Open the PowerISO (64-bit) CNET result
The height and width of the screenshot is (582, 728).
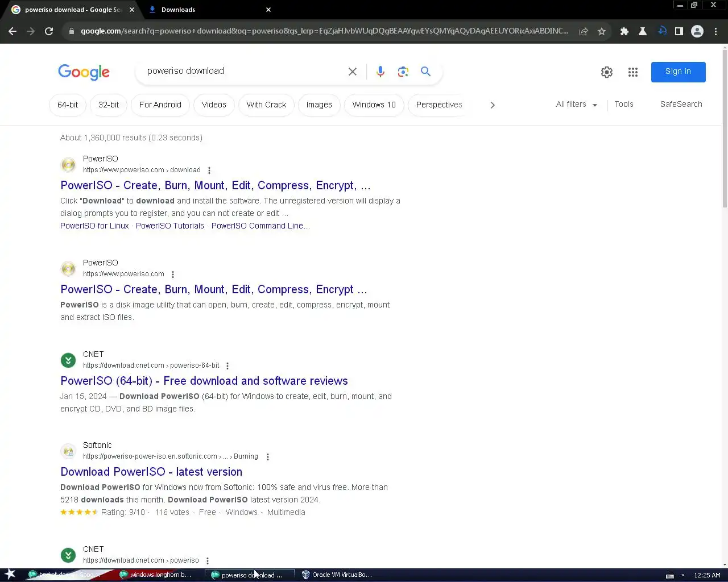(x=204, y=381)
